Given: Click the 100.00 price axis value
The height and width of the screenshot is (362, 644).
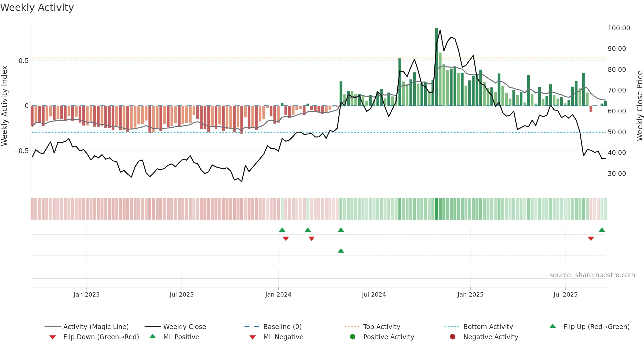Looking at the screenshot, I should pyautogui.click(x=619, y=28).
